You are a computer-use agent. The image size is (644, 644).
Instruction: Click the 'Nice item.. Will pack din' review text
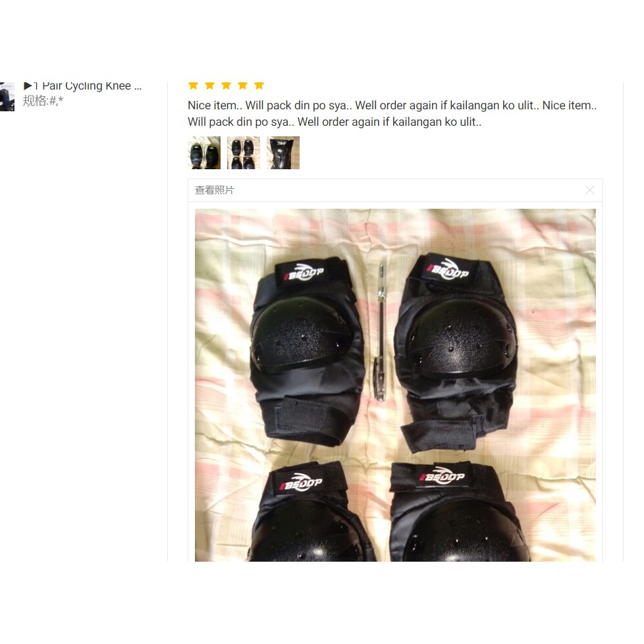pyautogui.click(x=392, y=113)
